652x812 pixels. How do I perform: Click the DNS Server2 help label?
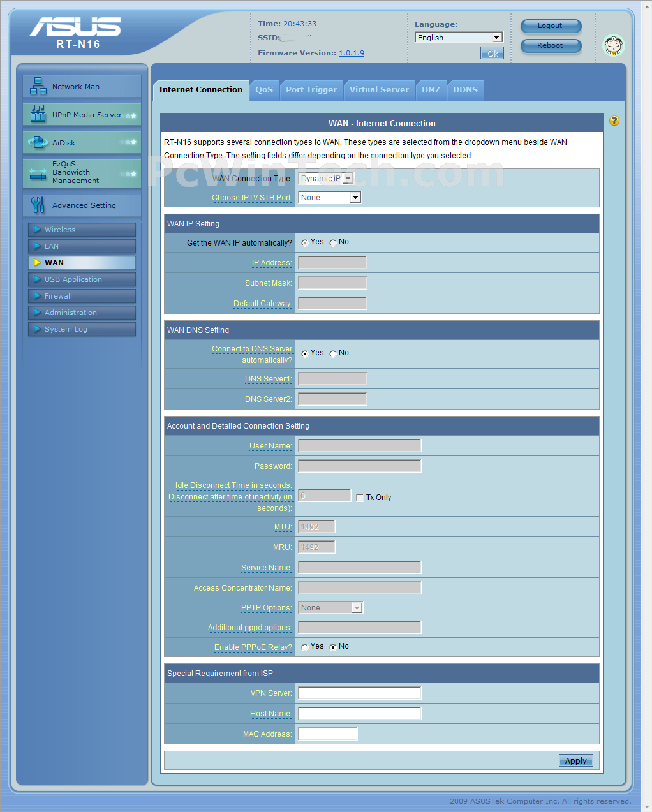269,399
